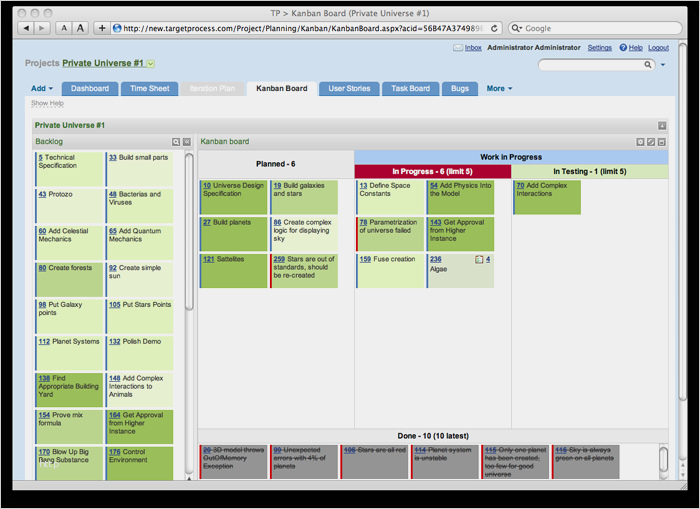Click the Kanban board edit pencil icon

click(651, 142)
